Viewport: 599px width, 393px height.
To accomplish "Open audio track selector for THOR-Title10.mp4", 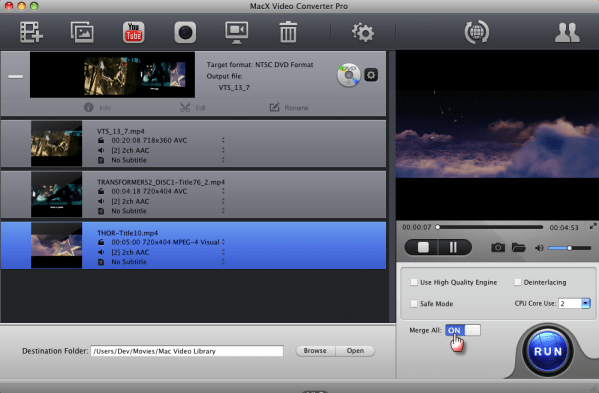I will [223, 252].
